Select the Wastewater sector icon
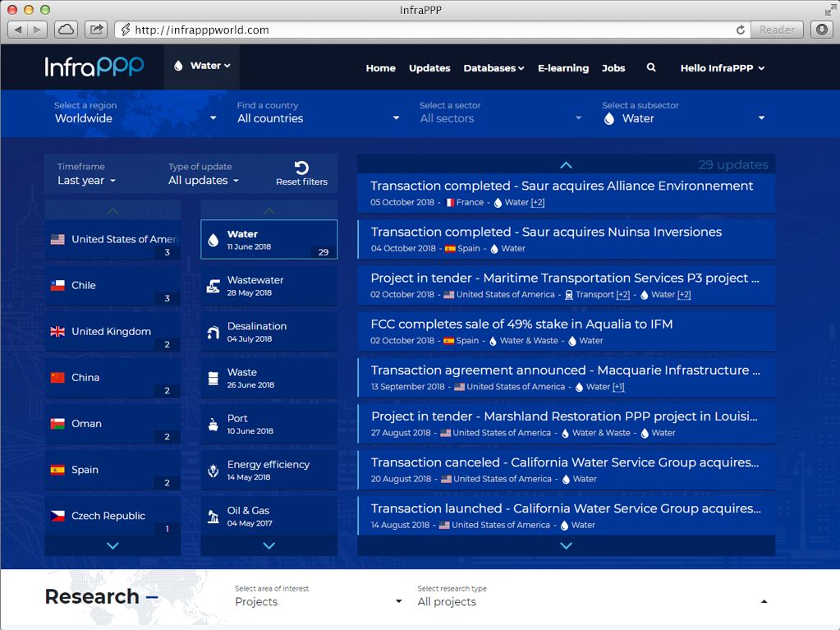This screenshot has width=840, height=630. coord(213,286)
